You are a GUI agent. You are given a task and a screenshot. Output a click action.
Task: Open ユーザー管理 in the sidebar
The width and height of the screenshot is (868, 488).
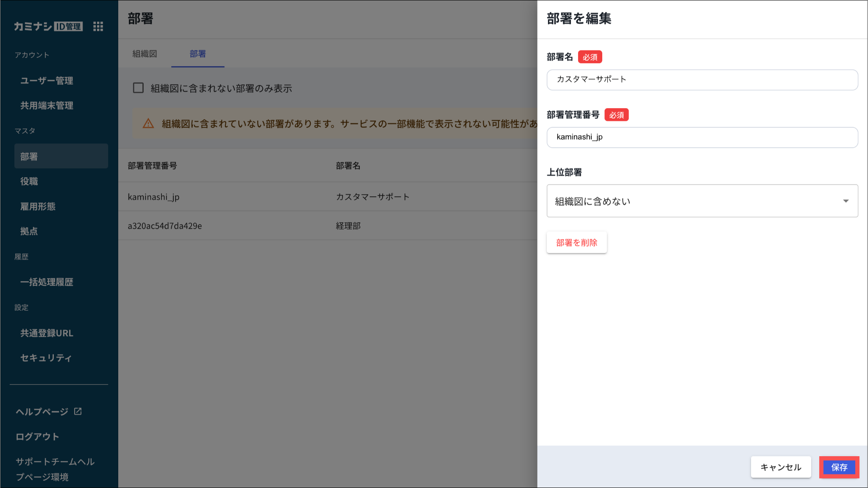47,81
